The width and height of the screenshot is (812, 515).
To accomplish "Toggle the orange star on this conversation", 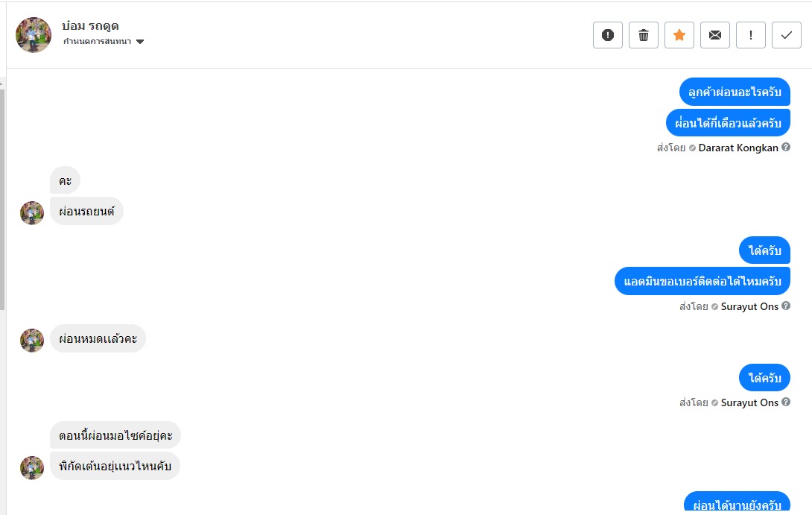I will tap(679, 35).
